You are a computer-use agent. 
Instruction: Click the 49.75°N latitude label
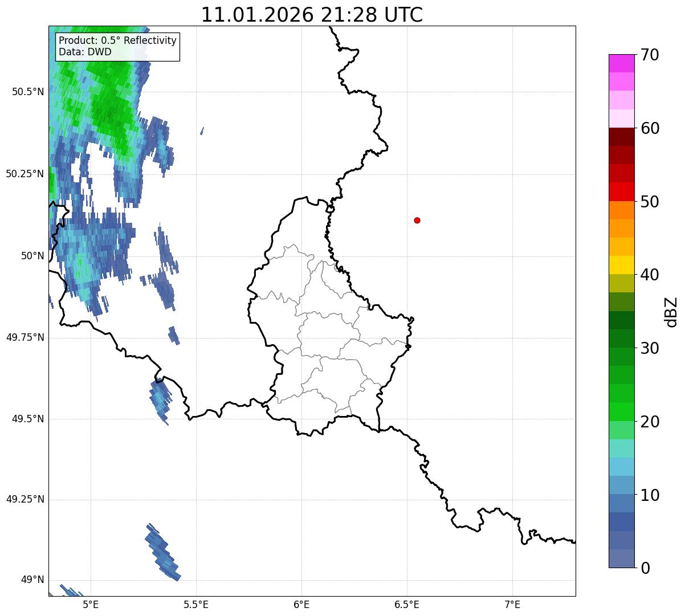25,337
